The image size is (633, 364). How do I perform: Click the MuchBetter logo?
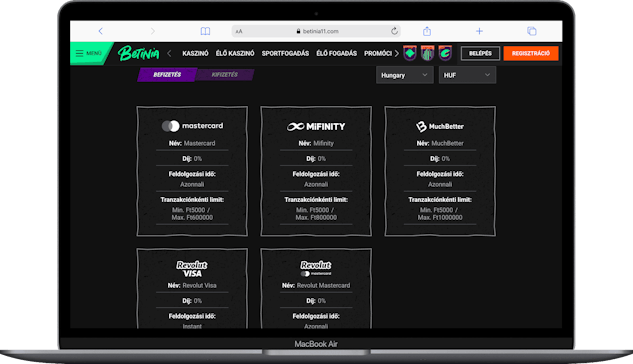point(440,126)
